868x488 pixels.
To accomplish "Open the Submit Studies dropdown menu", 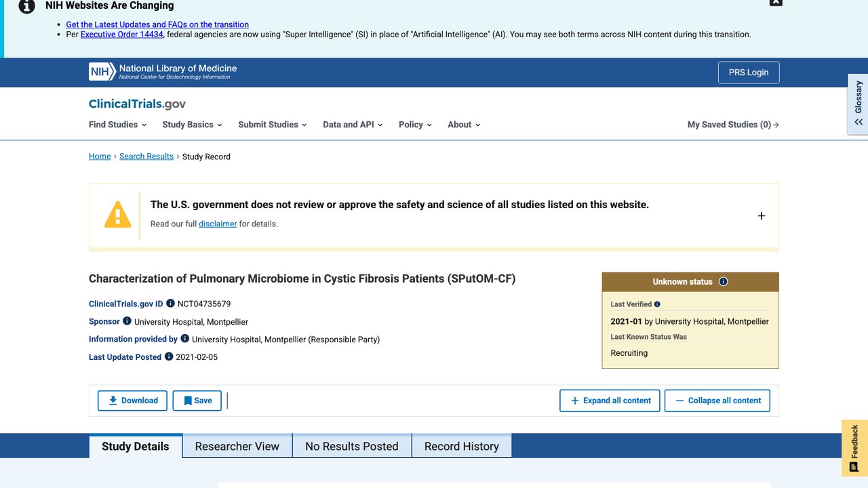I will click(x=273, y=125).
